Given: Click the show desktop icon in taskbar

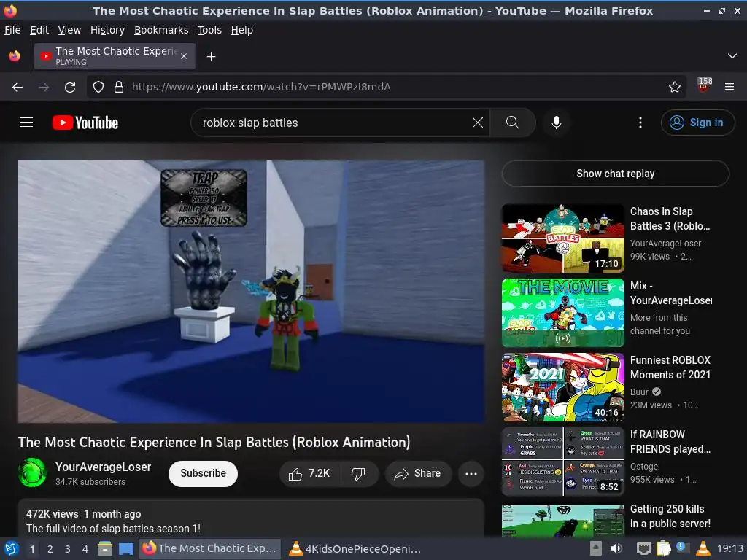Looking at the screenshot, I should tap(125, 548).
